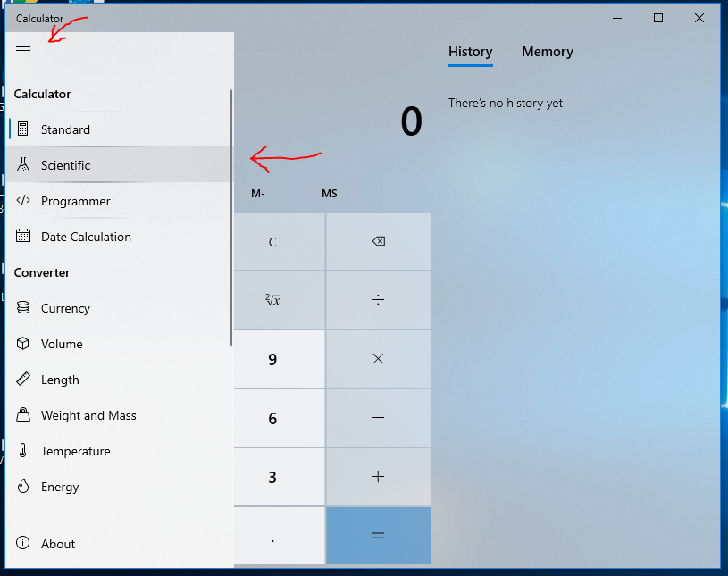This screenshot has width=728, height=576.
Task: Click the Scientific flask icon
Action: 22,164
